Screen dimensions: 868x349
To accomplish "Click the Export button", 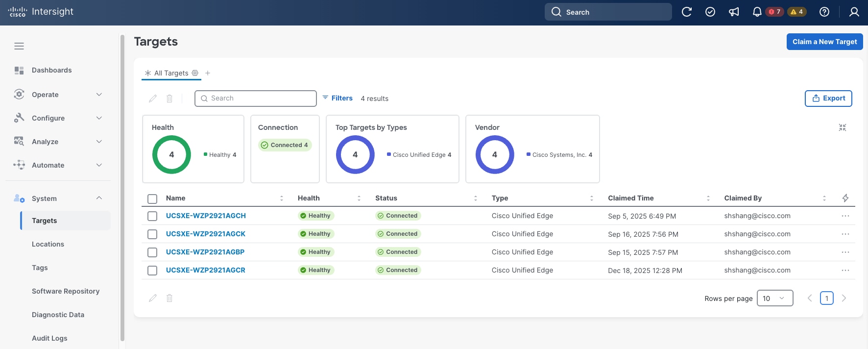I will (x=828, y=98).
